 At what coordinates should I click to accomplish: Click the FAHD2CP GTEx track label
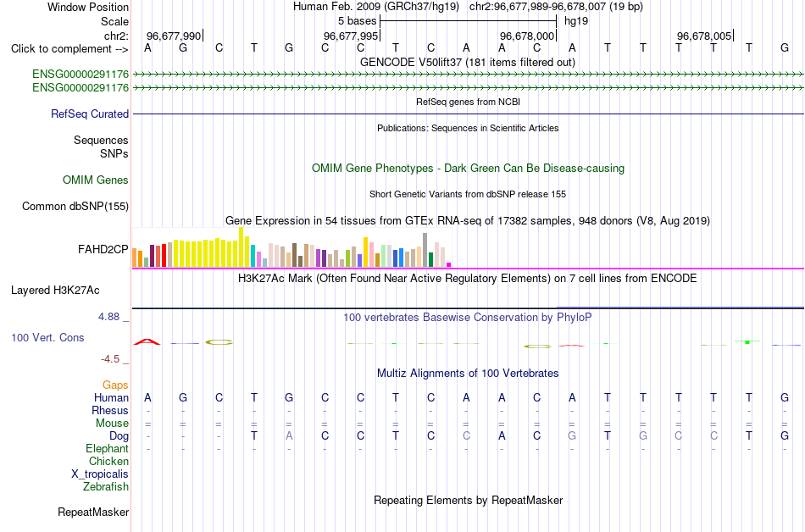pyautogui.click(x=103, y=249)
